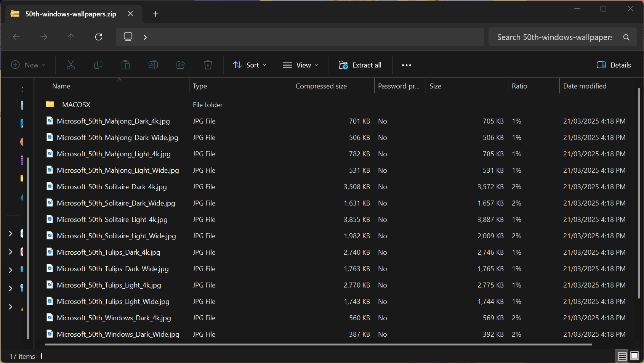Click the horizontal scrollbar of file list

pos(319,344)
